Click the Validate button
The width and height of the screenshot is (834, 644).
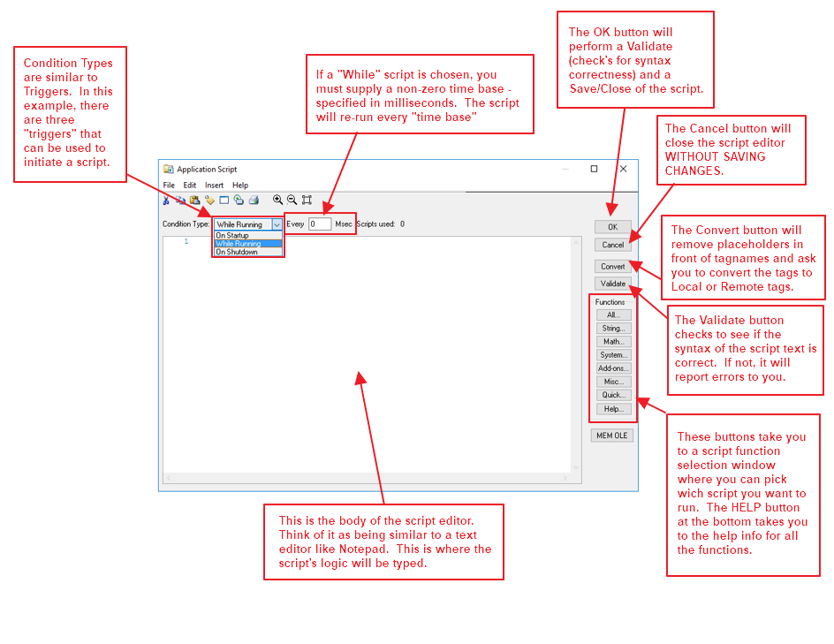(612, 284)
